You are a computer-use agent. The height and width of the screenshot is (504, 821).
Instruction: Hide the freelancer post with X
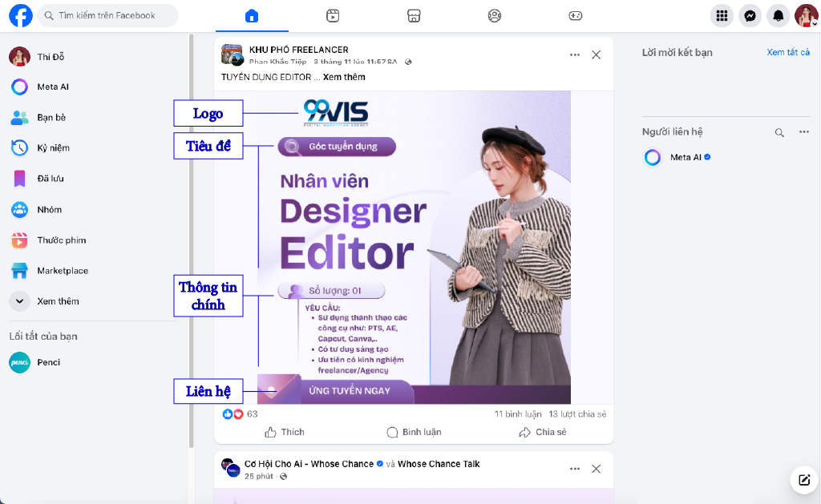point(596,54)
